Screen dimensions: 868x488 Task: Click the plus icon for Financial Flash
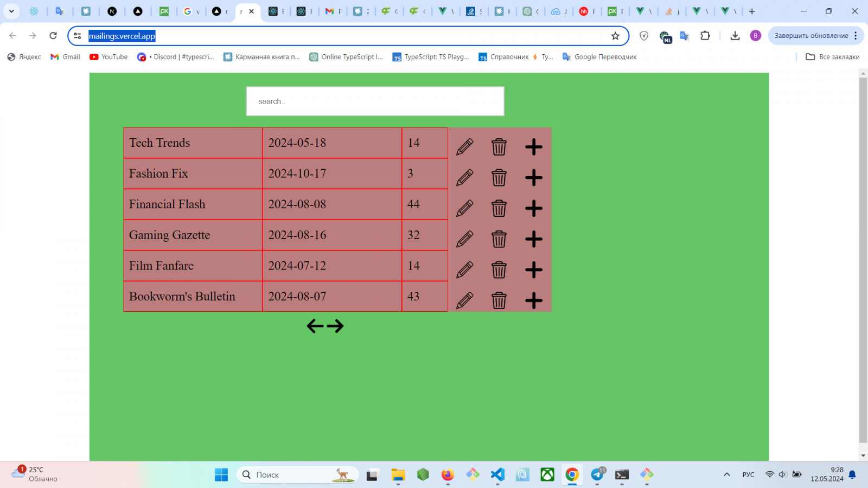point(534,208)
